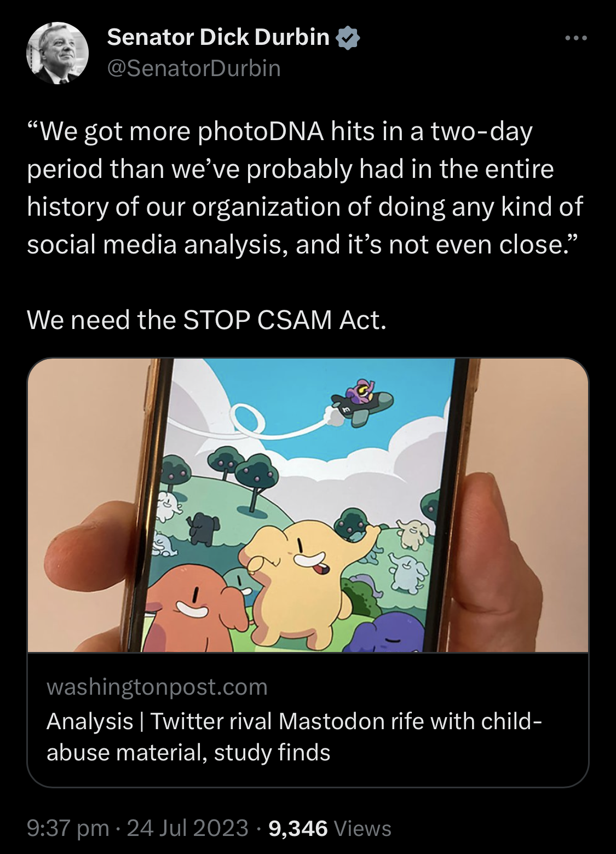Screen dimensions: 616x854
Task: View the 9,346 Views count
Action: tap(330, 828)
